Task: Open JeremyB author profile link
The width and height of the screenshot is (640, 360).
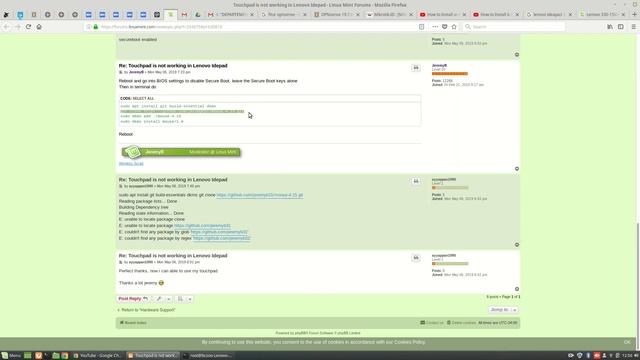Action: 136,72
